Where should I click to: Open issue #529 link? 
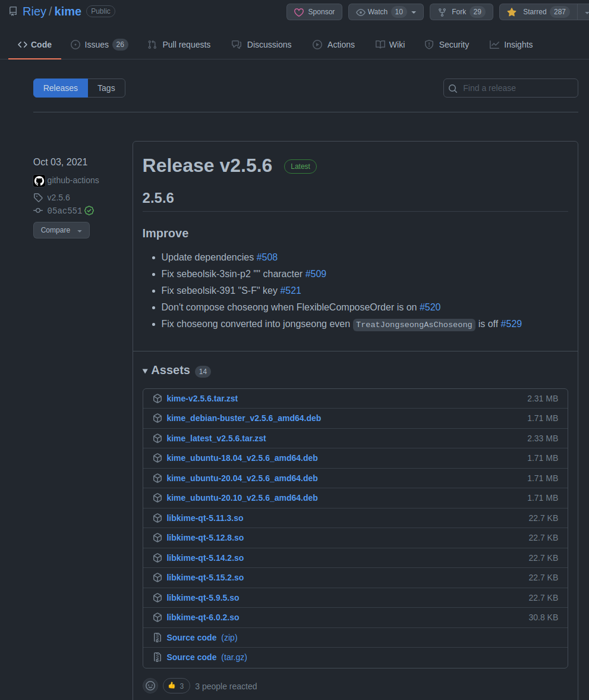tap(511, 324)
